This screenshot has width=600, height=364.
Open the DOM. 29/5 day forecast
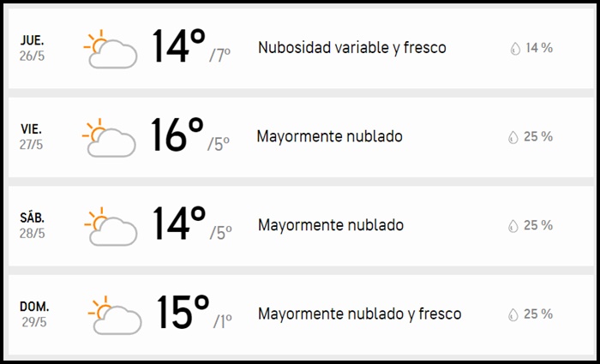pos(35,313)
